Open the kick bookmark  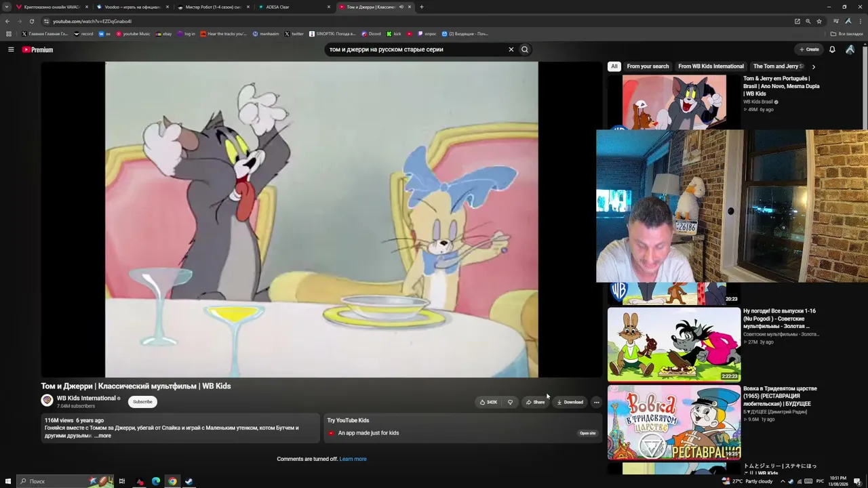(x=394, y=34)
